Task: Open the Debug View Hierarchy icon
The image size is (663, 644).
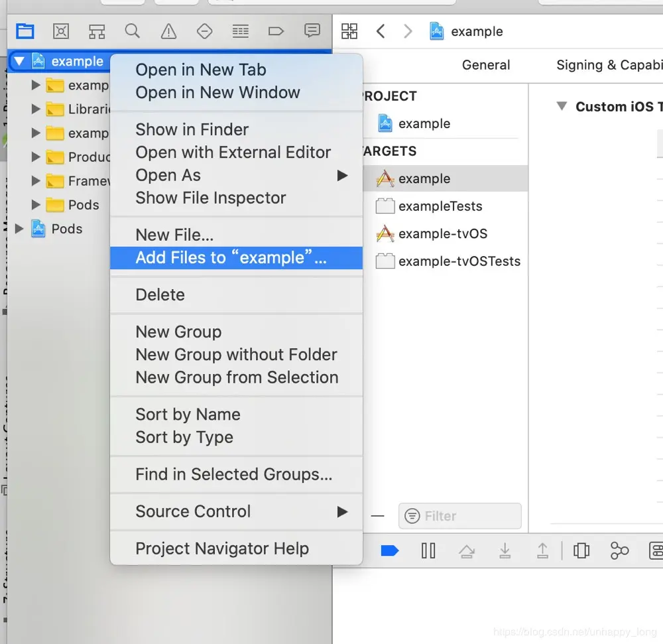Action: coord(581,550)
